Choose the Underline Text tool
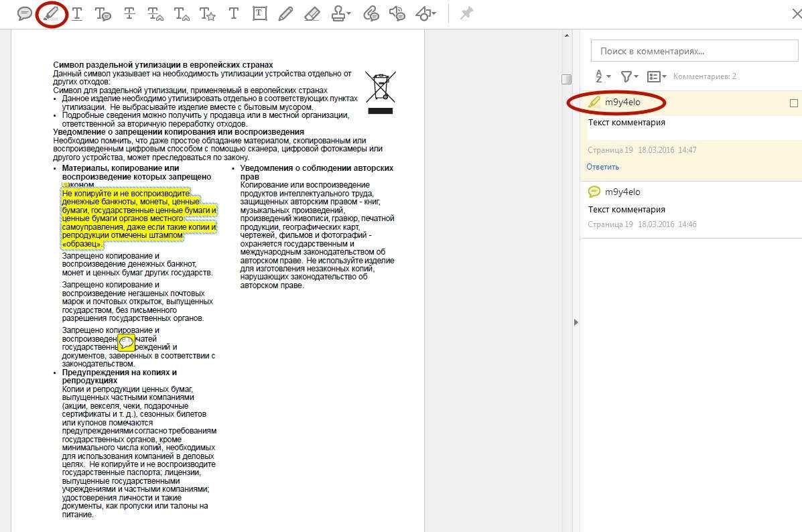This screenshot has height=532, width=802. [x=78, y=13]
